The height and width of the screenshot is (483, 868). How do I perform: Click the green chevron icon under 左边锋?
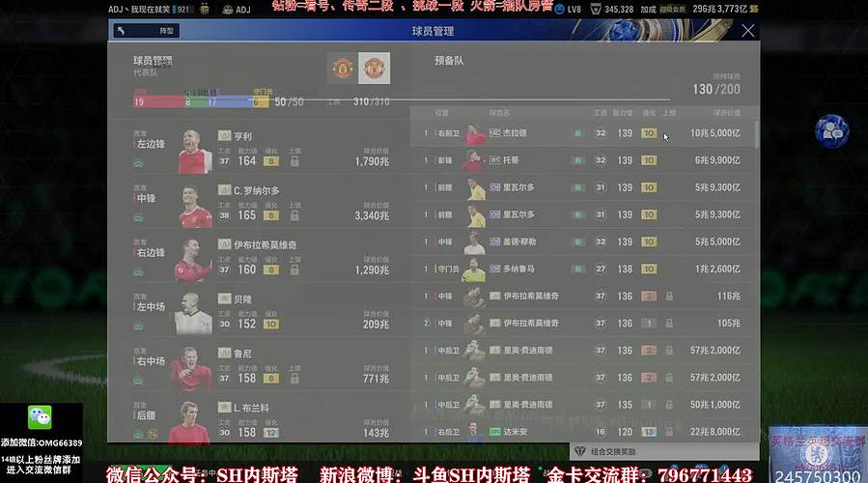138,163
